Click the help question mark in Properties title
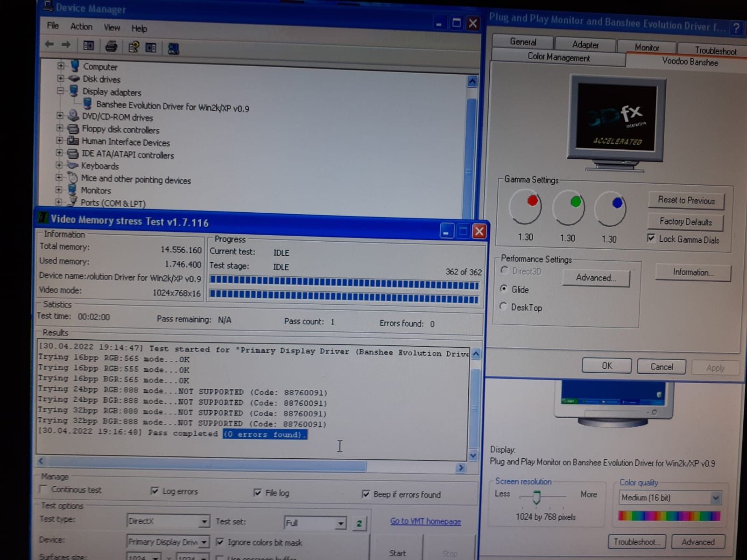Screen dimensions: 747x560 (736, 28)
